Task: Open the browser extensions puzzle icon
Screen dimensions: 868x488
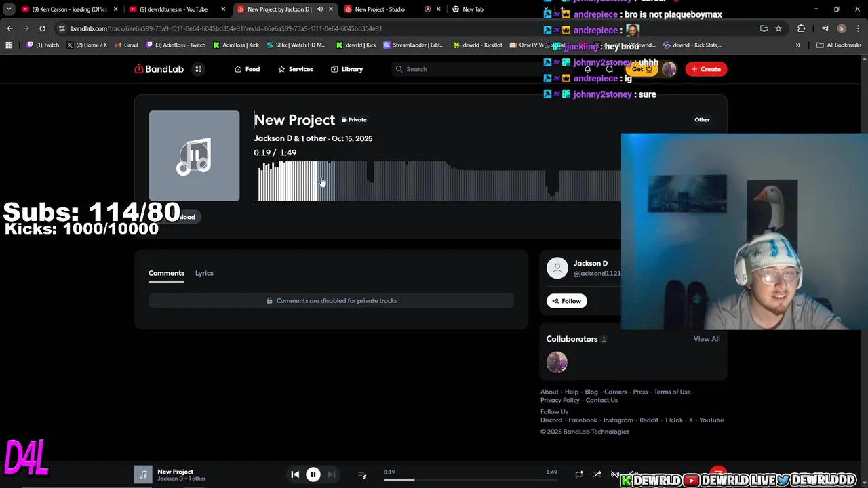Action: click(802, 28)
